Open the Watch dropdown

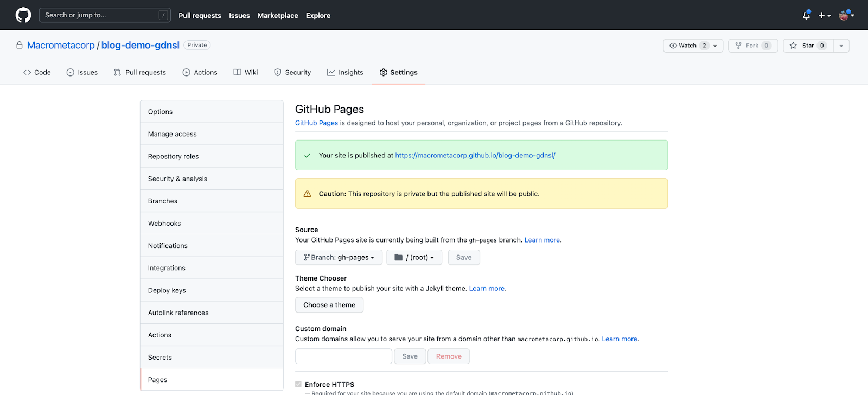(x=693, y=46)
